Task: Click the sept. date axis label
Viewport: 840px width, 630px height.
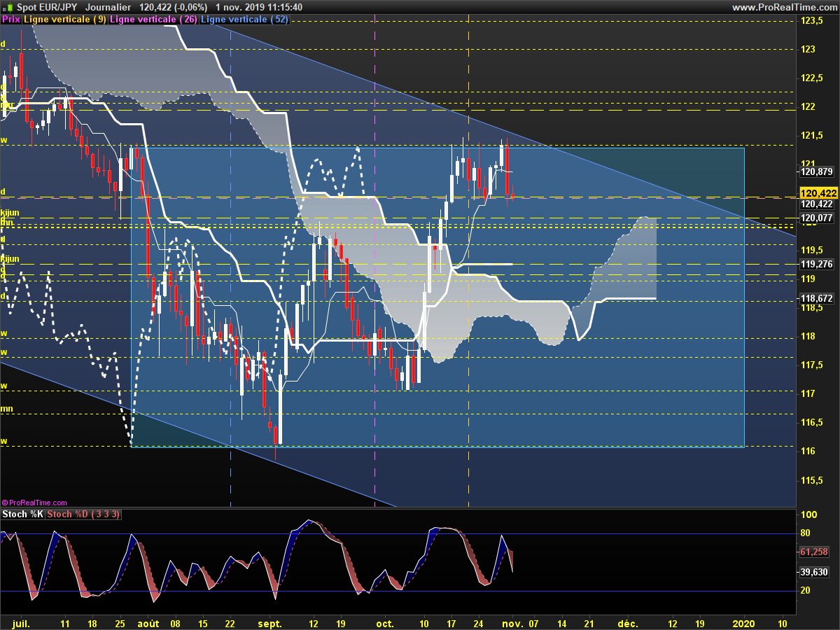Action: (x=269, y=622)
